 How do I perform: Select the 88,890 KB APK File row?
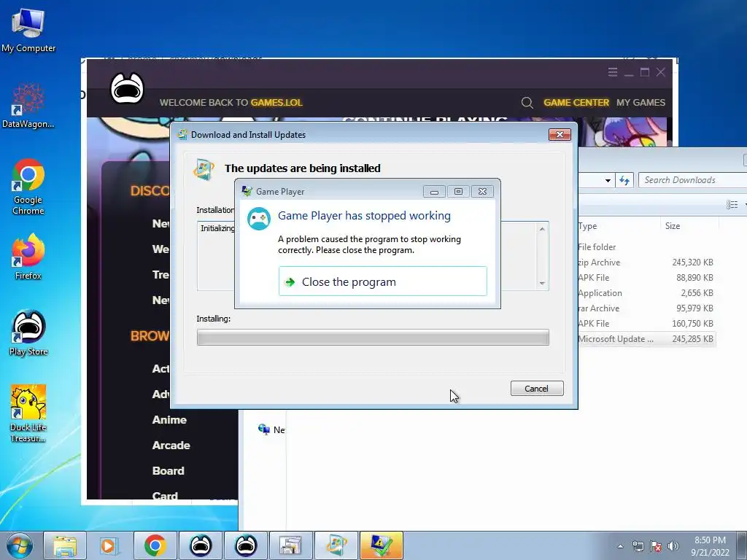point(646,278)
